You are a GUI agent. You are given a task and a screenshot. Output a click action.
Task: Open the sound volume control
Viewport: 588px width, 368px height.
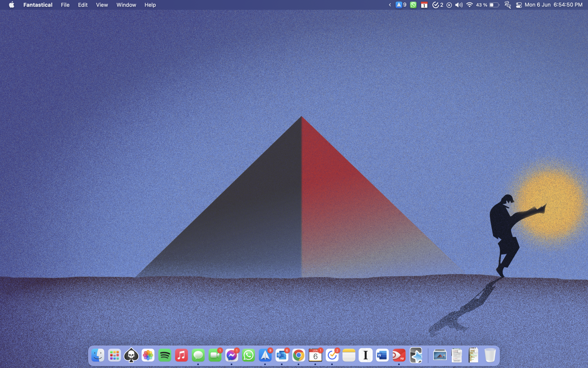coord(459,5)
